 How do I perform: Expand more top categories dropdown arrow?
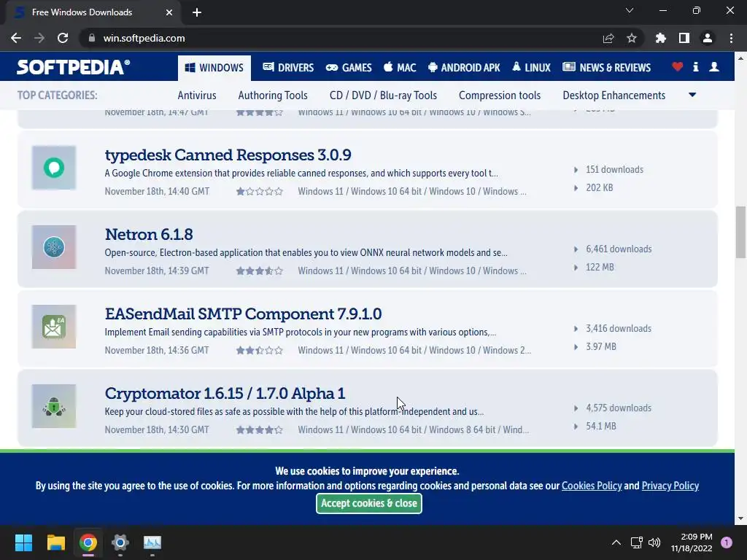pyautogui.click(x=692, y=95)
